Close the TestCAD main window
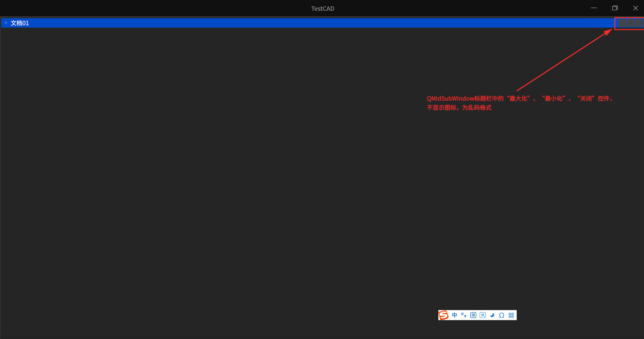644x339 pixels. click(636, 8)
